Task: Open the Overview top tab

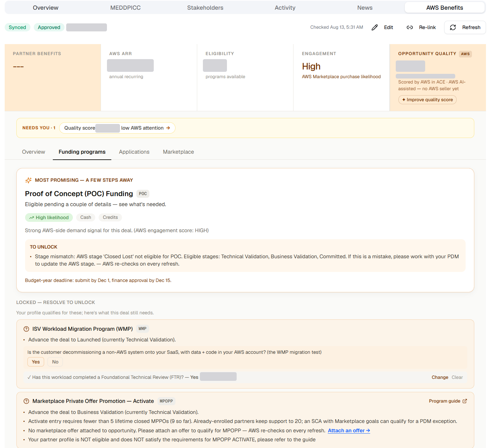Action: click(45, 8)
